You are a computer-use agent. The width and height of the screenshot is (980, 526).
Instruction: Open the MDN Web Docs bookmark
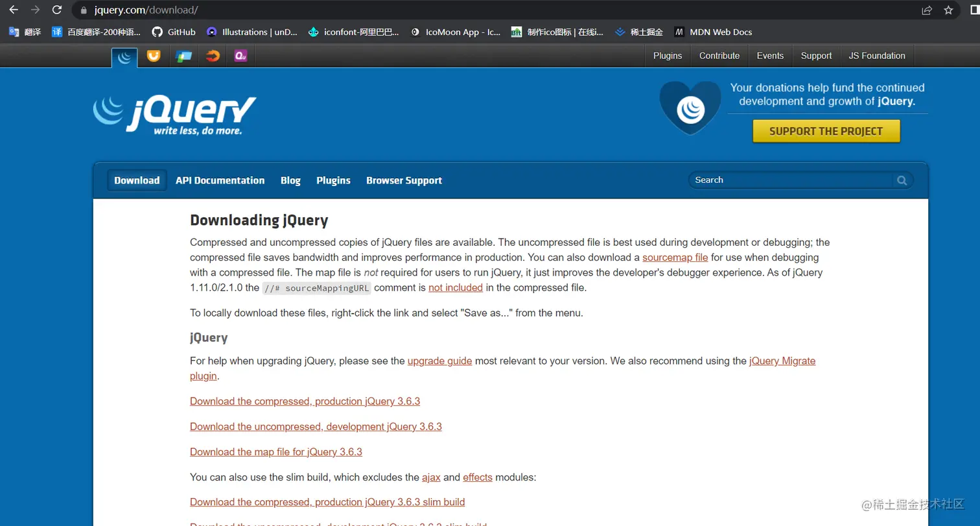pyautogui.click(x=713, y=32)
